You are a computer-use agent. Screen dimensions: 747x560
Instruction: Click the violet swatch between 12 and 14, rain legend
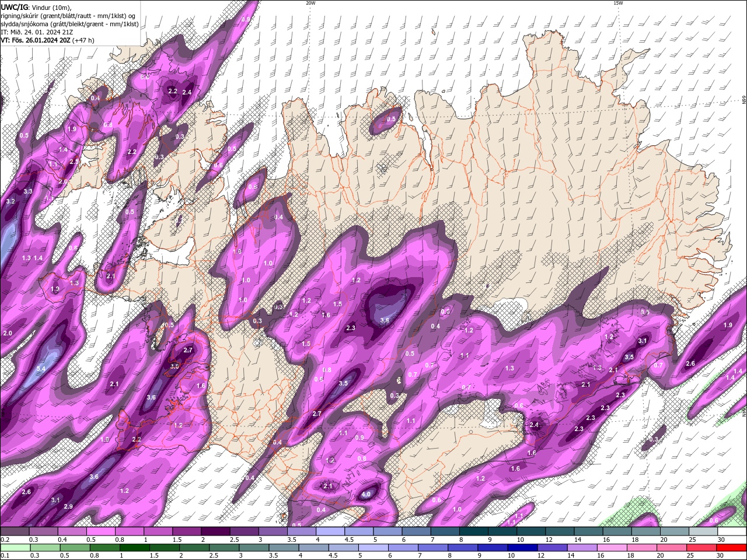553,548
